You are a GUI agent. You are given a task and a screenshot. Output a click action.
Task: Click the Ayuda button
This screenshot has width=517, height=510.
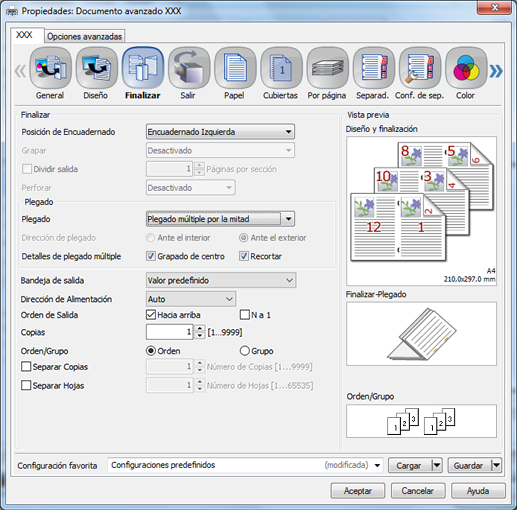[x=478, y=491]
